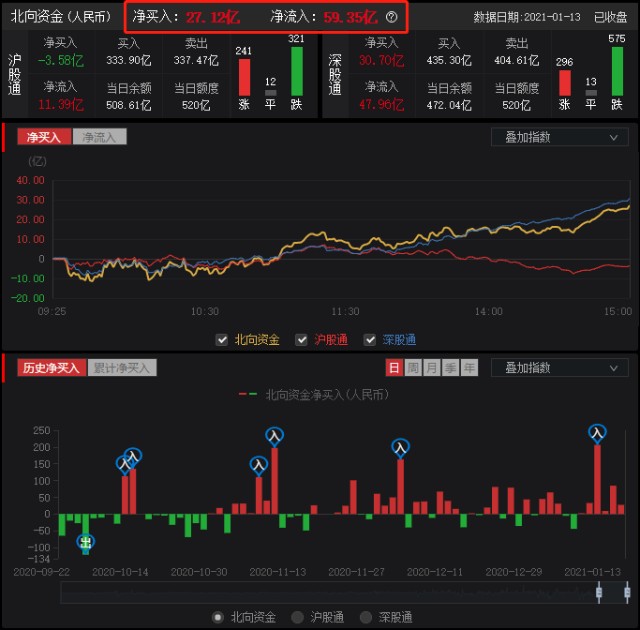Screen dimensions: 640x630
Task: Switch to the 净流入 tab
Action: point(99,137)
